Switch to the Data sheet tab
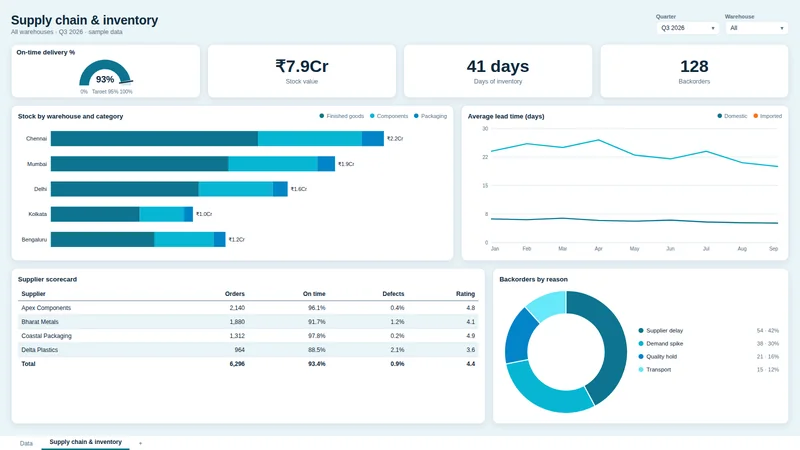This screenshot has width=800, height=450. 26,443
